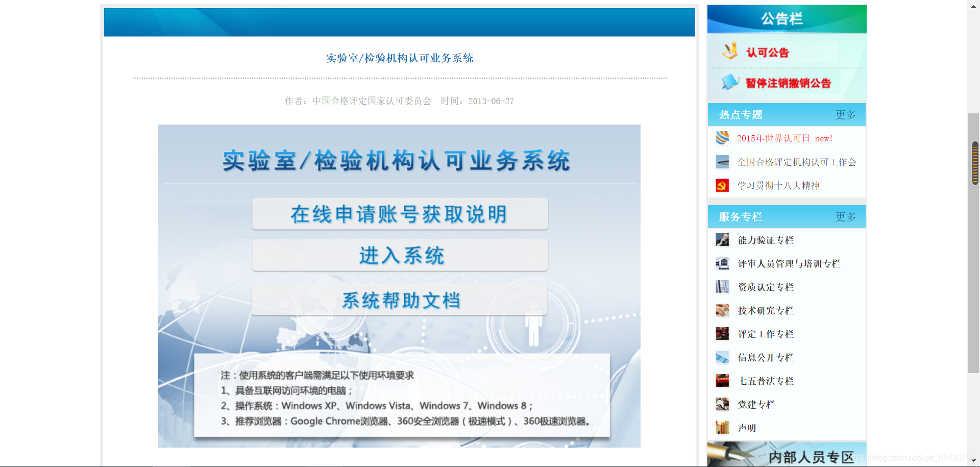Click the 技术研究专栏 handshake icon

(722, 310)
